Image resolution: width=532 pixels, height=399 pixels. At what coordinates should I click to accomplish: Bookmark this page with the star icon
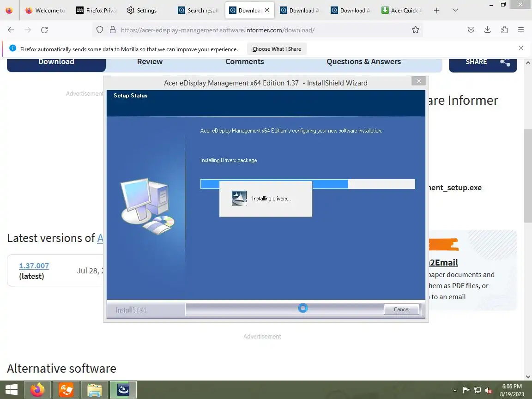coord(415,30)
